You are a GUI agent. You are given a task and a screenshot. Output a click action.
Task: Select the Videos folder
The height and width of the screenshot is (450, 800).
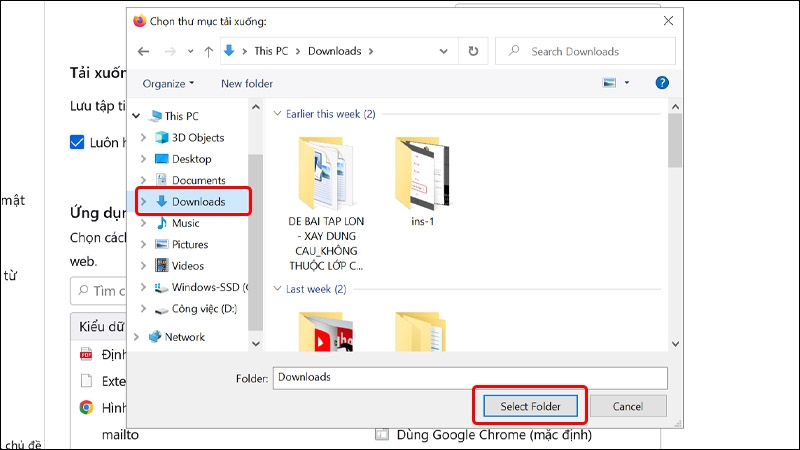(187, 266)
